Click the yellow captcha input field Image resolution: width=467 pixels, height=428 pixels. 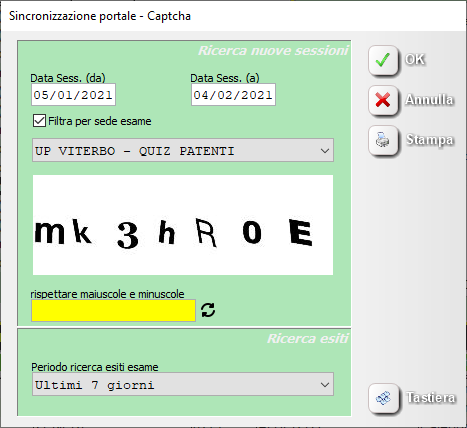(x=113, y=310)
